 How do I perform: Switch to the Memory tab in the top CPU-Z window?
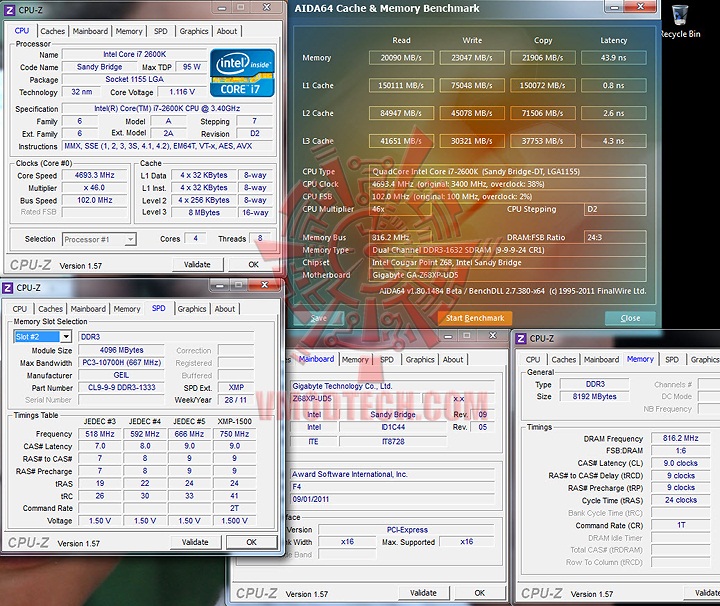click(x=129, y=31)
